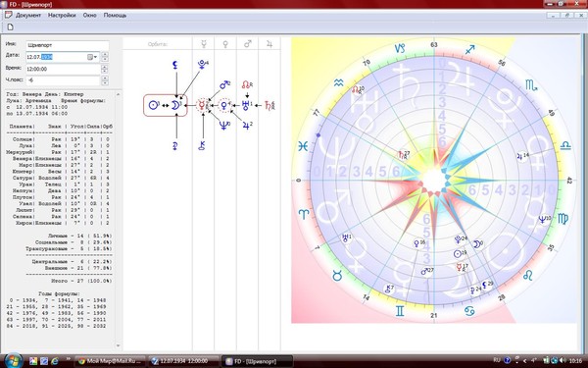Image resolution: width=588 pixels, height=368 pixels.
Task: Click the name field containing Шривпорт
Action: (x=67, y=45)
